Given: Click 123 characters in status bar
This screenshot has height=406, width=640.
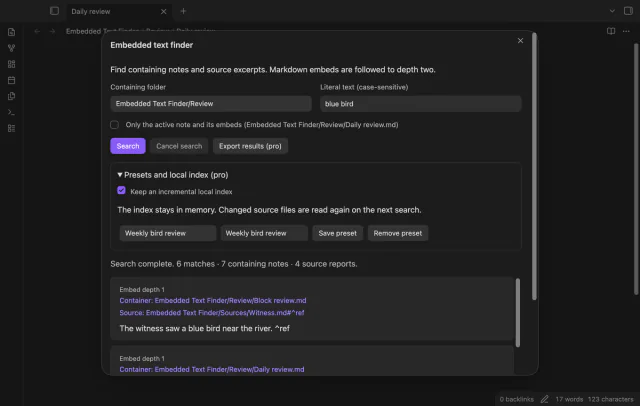Looking at the screenshot, I should [x=611, y=399].
